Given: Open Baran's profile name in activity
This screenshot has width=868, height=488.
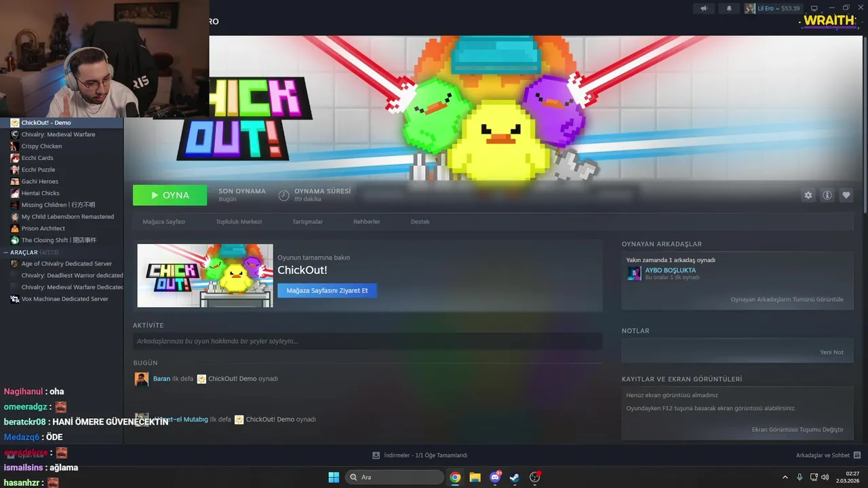Looking at the screenshot, I should point(161,379).
